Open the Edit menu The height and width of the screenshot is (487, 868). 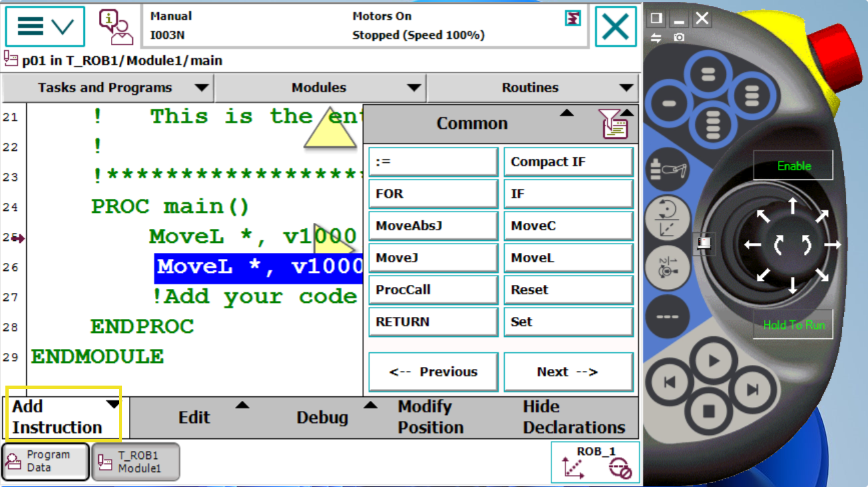tap(194, 418)
